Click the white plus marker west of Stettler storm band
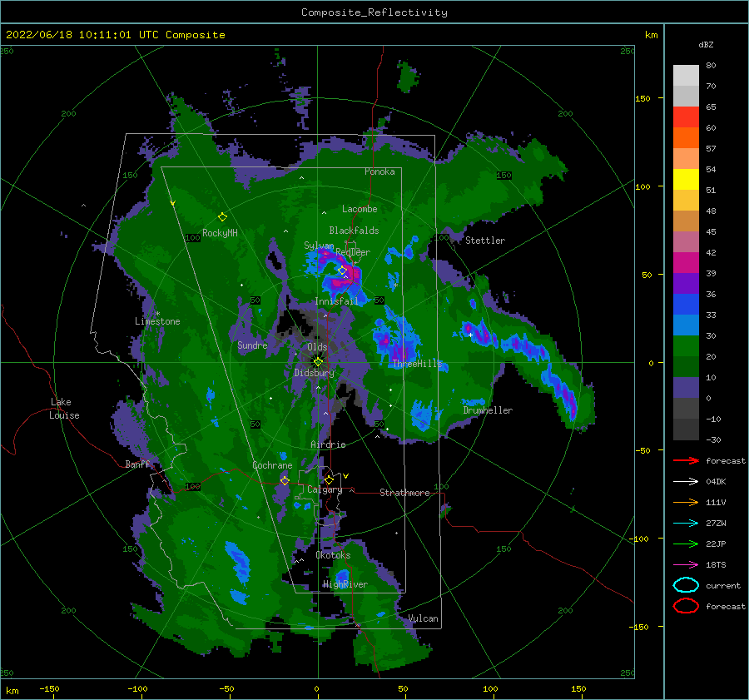The width and height of the screenshot is (749, 700). click(x=470, y=335)
